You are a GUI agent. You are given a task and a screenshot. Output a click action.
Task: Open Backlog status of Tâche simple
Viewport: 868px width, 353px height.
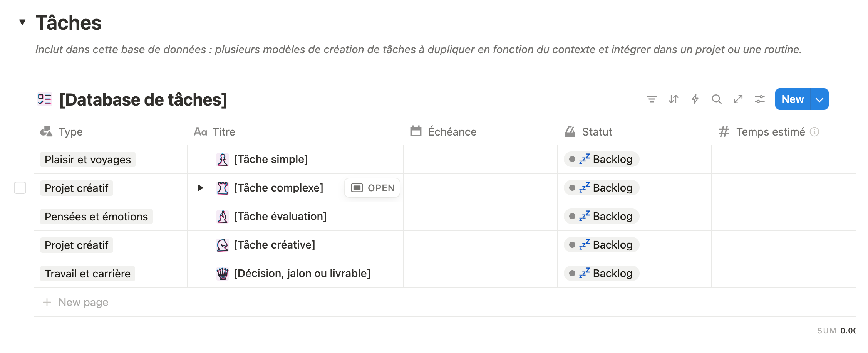[602, 159]
